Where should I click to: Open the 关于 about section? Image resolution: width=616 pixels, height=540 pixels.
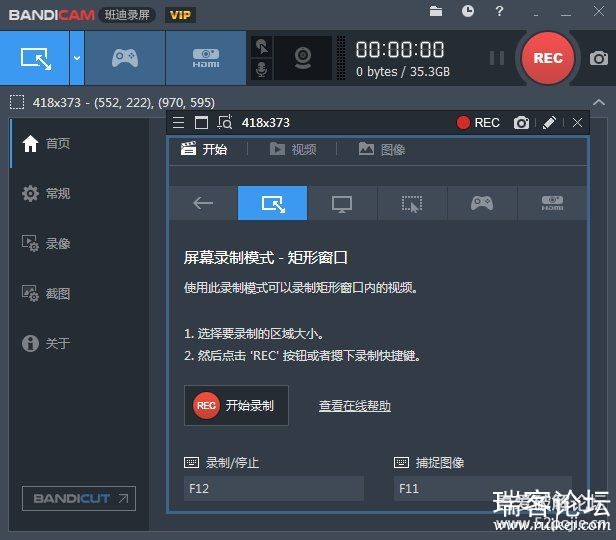coord(46,343)
